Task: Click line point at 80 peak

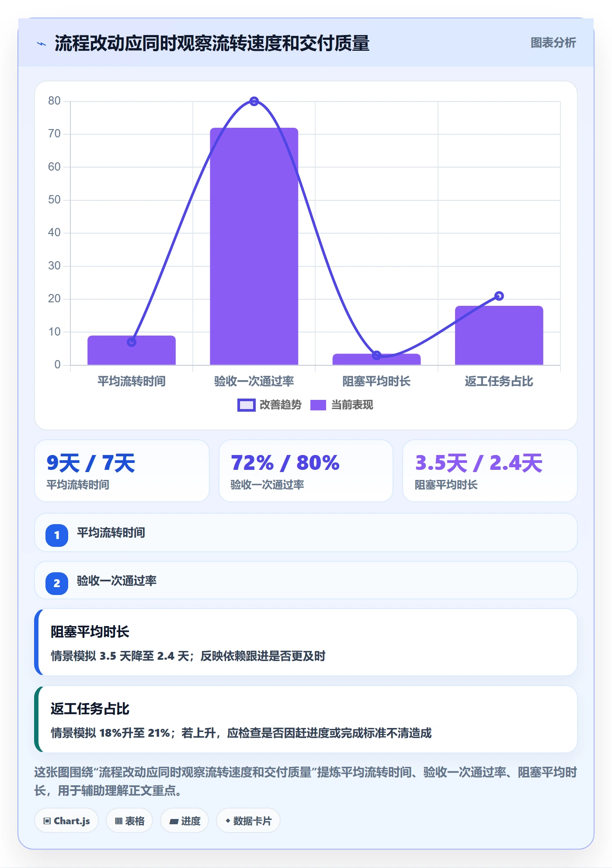Action: coord(254,101)
